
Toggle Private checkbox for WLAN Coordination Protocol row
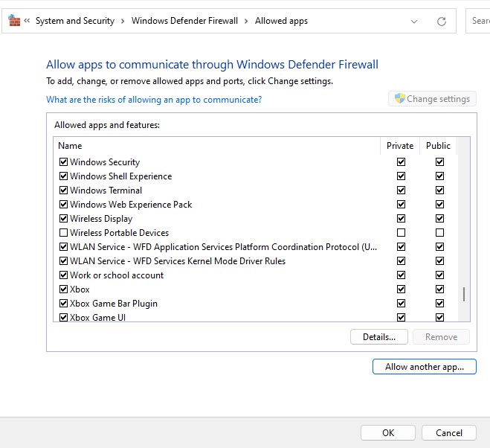tap(402, 247)
